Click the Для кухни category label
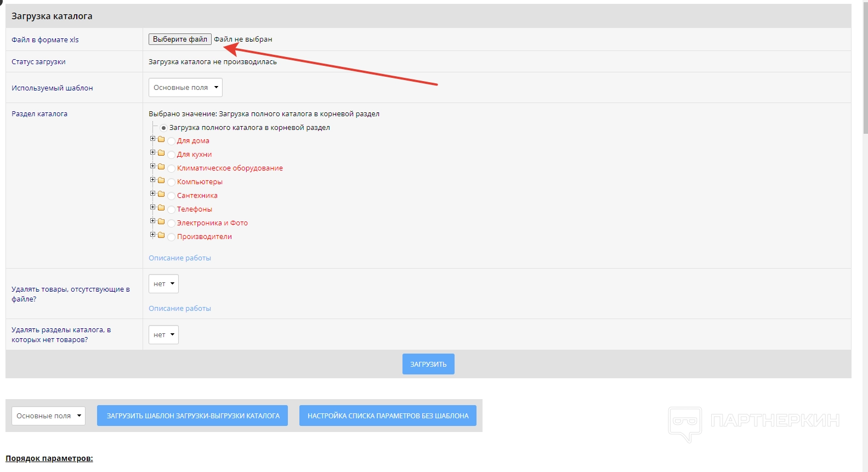868x472 pixels. 194,155
